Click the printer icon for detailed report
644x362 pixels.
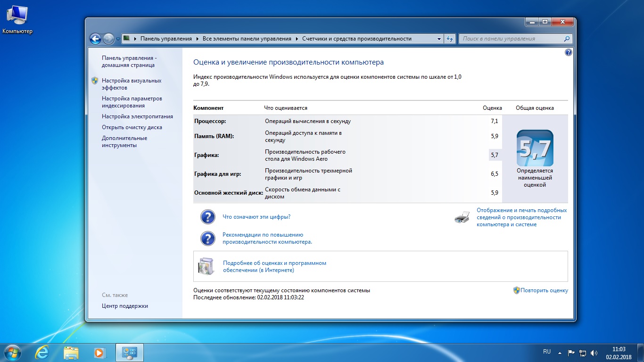pos(462,217)
